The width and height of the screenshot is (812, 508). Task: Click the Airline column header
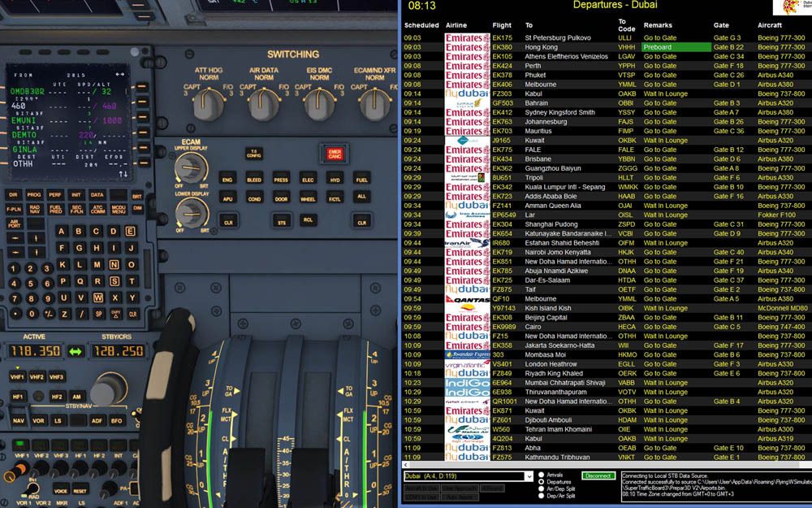tap(456, 25)
